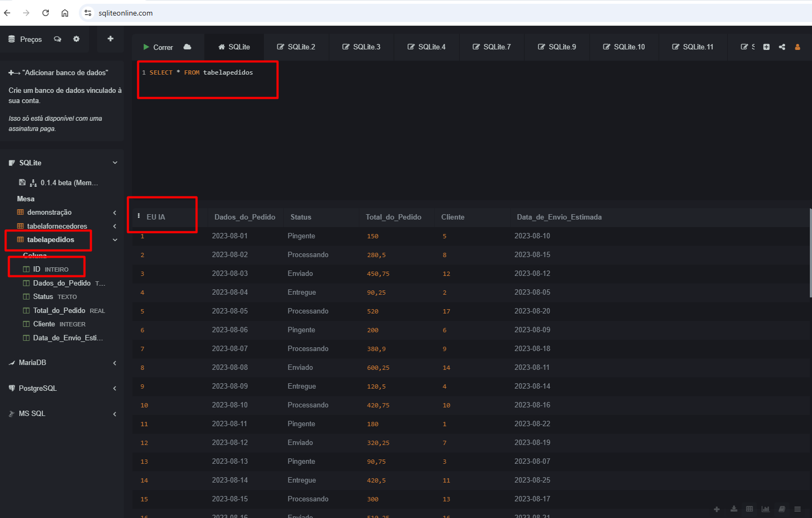
Task: Open the chat bubbles icon
Action: [x=57, y=39]
